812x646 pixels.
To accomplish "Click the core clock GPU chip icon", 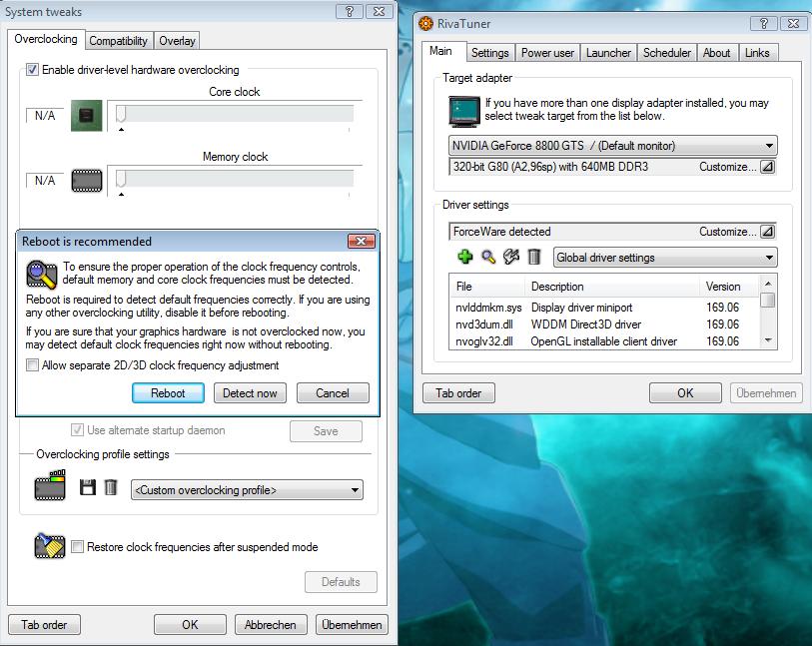I will click(x=87, y=116).
